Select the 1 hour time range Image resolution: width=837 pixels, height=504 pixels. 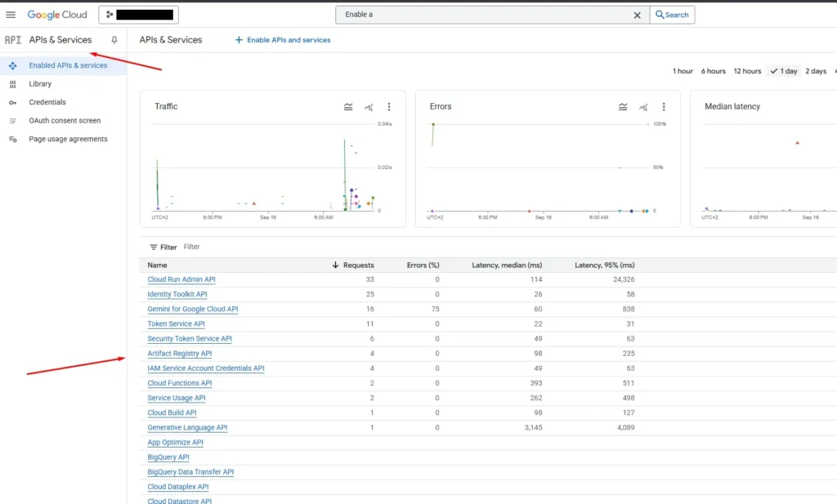click(683, 71)
